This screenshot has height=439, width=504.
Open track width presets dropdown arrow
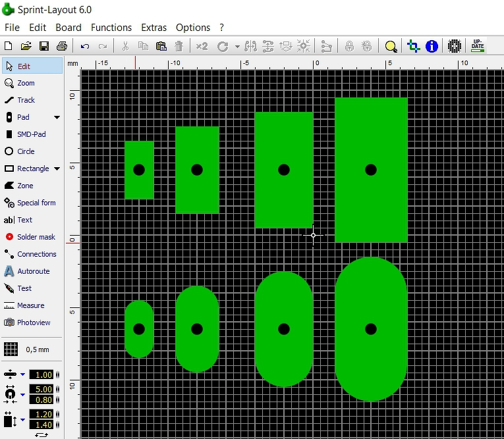pyautogui.click(x=23, y=374)
